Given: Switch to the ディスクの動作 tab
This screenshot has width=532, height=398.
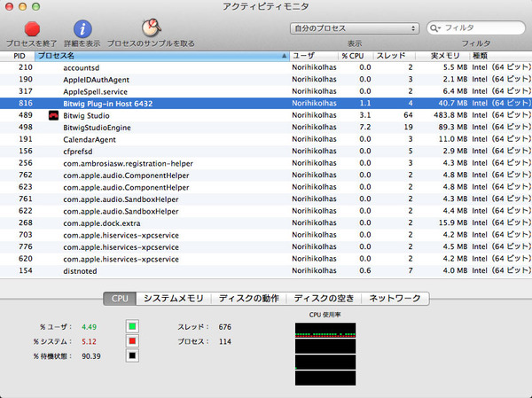Looking at the screenshot, I should click(248, 299).
